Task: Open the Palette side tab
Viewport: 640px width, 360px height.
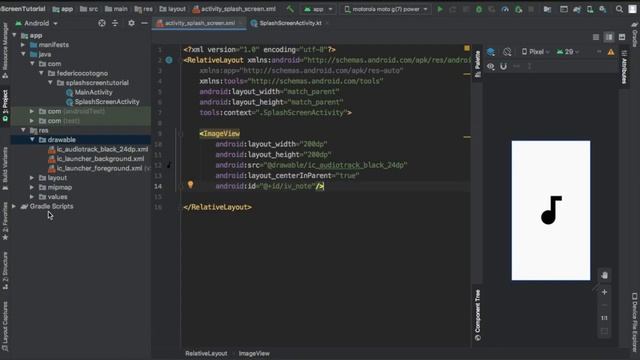Action: [x=477, y=64]
